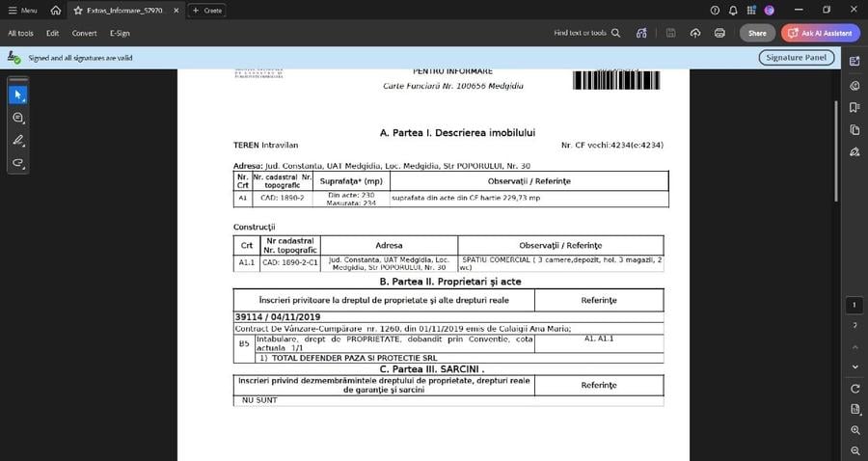
Task: Open the Edit tab
Action: (53, 33)
